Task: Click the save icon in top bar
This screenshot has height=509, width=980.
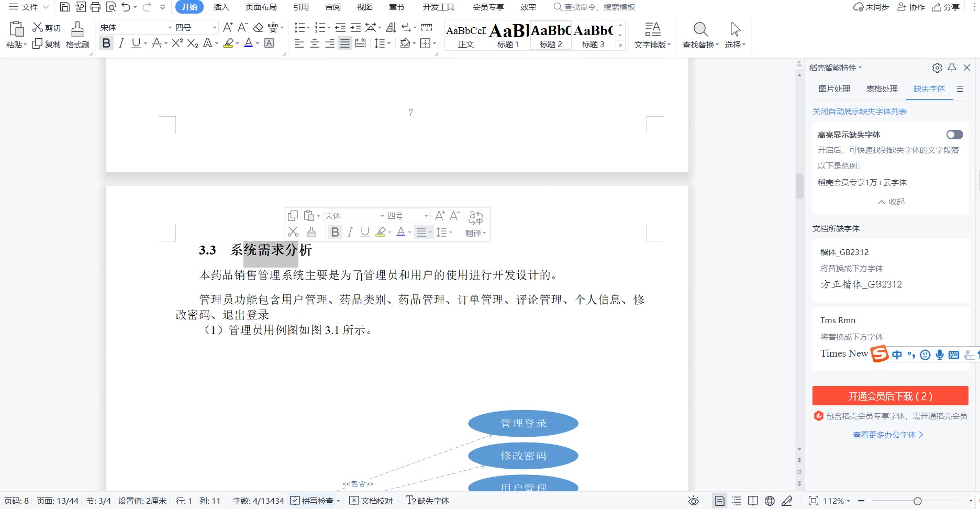Action: pos(65,7)
